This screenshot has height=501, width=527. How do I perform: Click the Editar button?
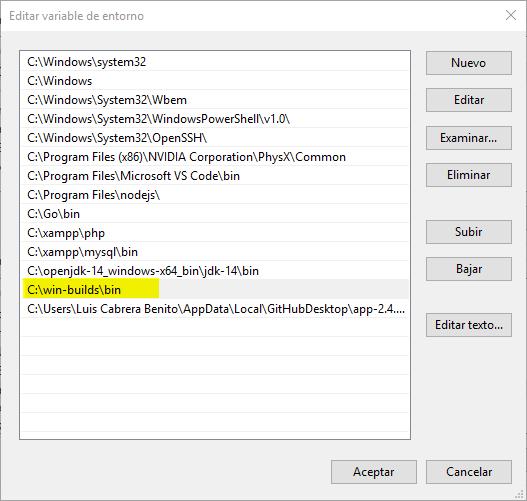[469, 100]
